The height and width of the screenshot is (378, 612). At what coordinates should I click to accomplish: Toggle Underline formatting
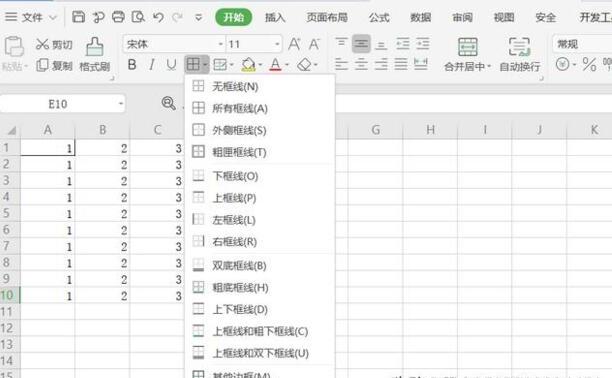pos(171,64)
